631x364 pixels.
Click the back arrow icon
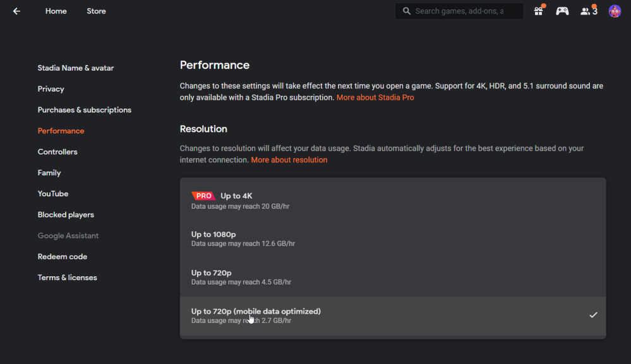[x=16, y=11]
